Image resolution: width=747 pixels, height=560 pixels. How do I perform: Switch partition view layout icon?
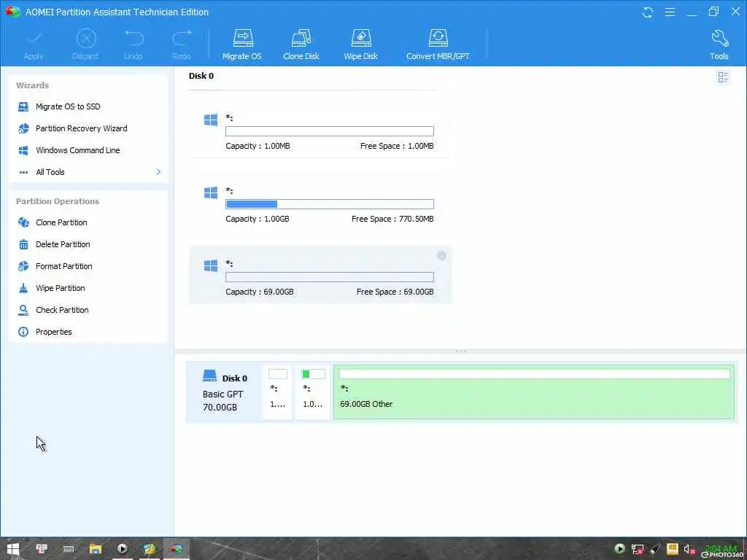click(723, 77)
